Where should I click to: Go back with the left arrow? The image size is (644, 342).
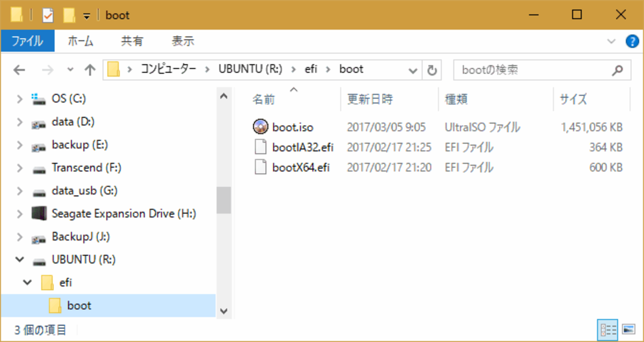19,70
